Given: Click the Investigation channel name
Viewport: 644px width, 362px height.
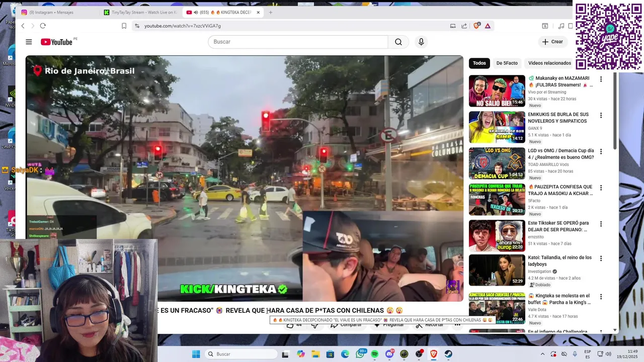Looking at the screenshot, I should (539, 271).
